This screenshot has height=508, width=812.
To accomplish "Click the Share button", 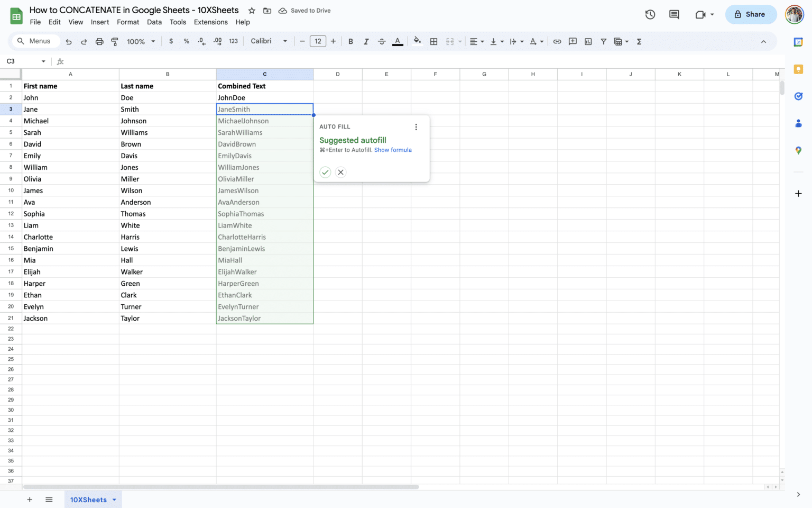I will pyautogui.click(x=751, y=14).
